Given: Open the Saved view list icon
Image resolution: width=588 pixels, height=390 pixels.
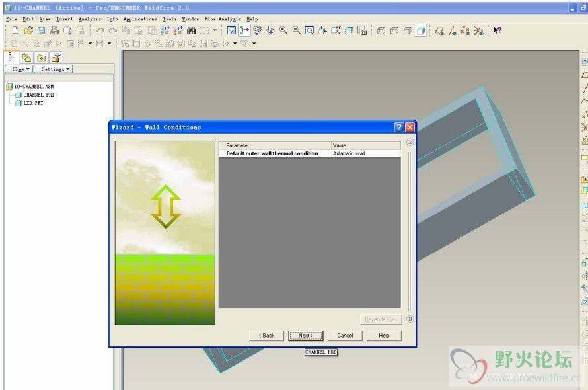Looking at the screenshot, I should coord(336,30).
